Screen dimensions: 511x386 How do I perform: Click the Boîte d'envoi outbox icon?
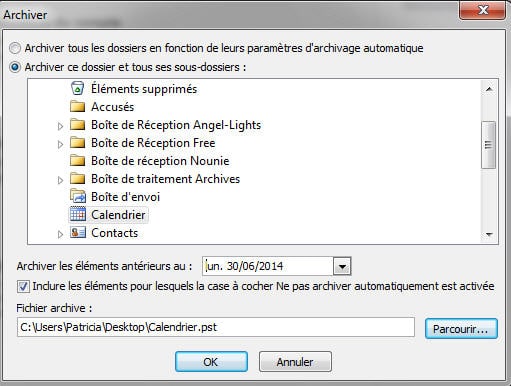click(x=78, y=196)
